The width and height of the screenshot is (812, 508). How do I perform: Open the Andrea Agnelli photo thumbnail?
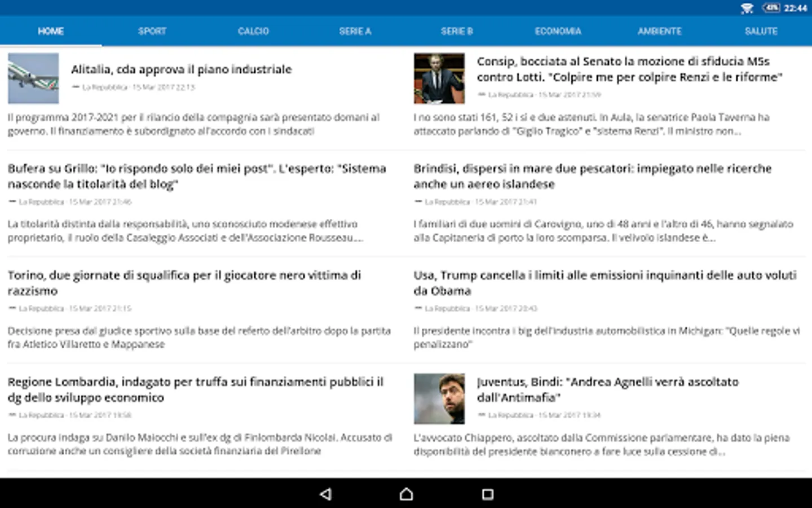tap(439, 398)
